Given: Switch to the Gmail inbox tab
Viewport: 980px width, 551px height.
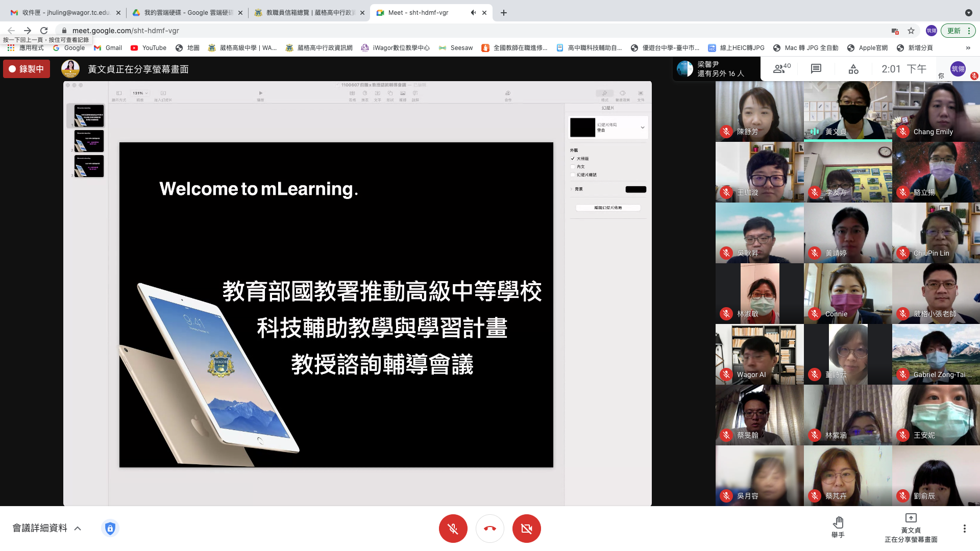Looking at the screenshot, I should [x=65, y=13].
